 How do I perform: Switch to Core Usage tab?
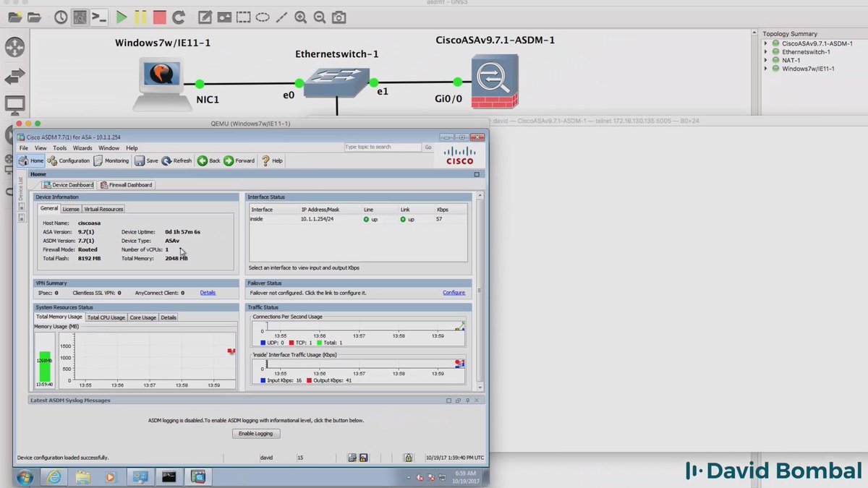pyautogui.click(x=143, y=317)
